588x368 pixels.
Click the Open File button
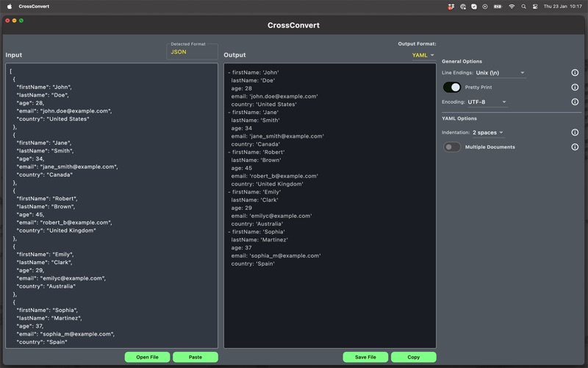[147, 357]
